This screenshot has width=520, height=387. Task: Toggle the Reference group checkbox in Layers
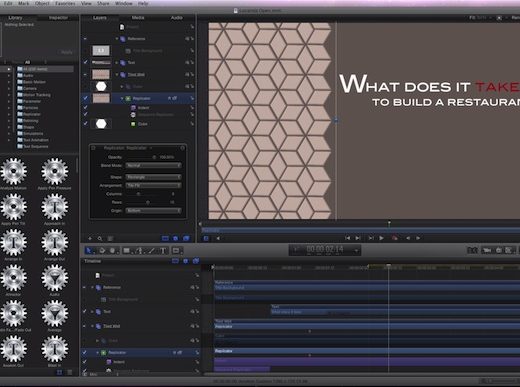pyautogui.click(x=85, y=39)
